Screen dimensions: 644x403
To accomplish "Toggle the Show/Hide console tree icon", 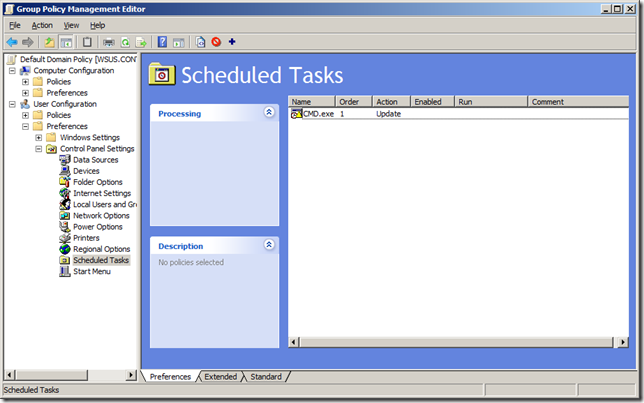I will point(66,42).
